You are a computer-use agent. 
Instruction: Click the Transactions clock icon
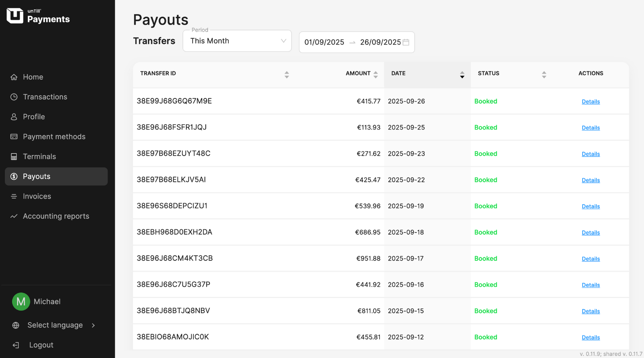click(x=14, y=97)
